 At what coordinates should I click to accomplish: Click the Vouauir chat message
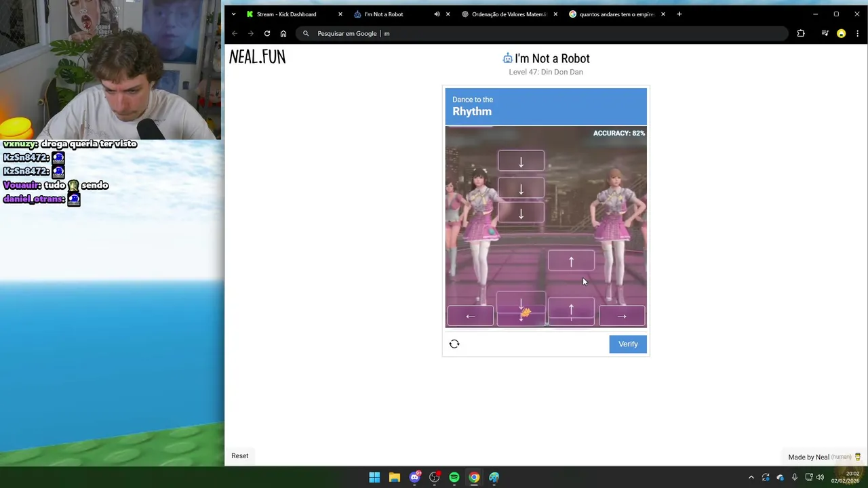point(56,185)
